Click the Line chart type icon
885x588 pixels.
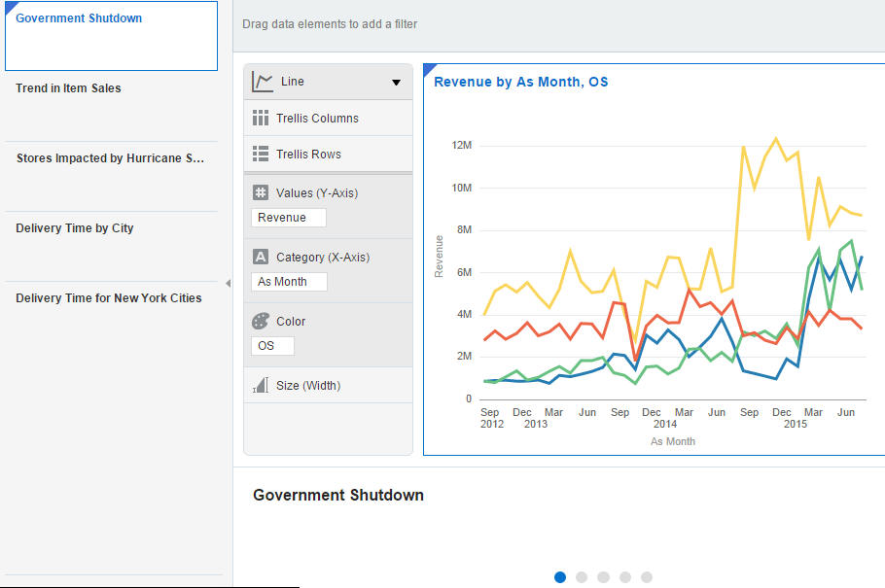[x=262, y=82]
